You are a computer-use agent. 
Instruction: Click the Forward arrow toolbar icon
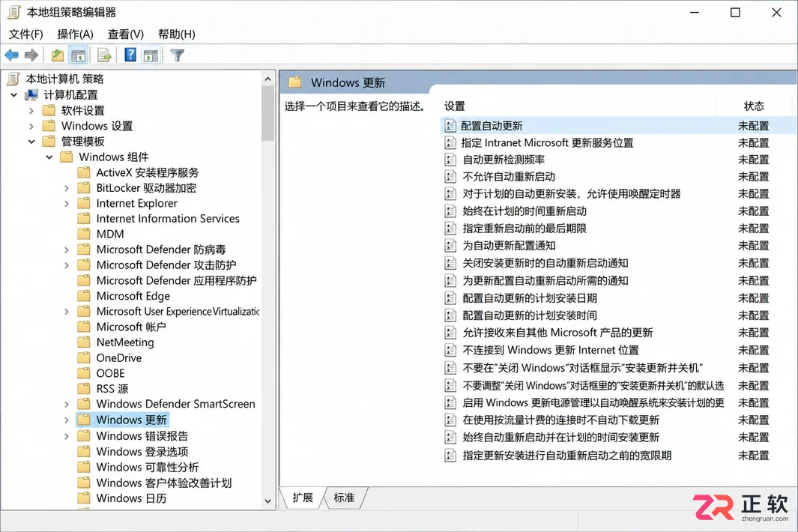point(31,55)
